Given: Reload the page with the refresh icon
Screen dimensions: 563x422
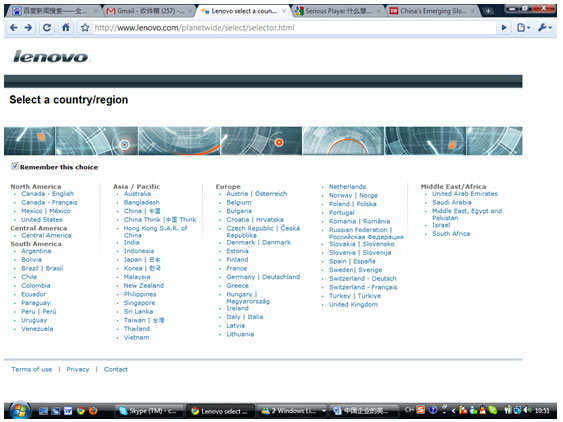Looking at the screenshot, I should pyautogui.click(x=47, y=28).
